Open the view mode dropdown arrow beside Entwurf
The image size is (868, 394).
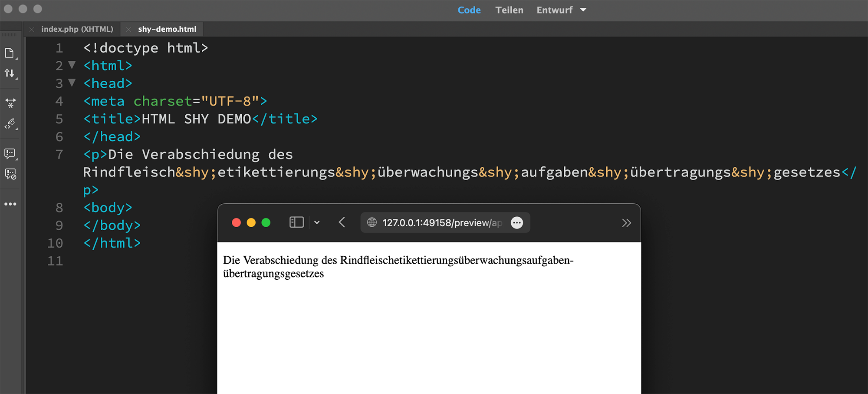583,10
